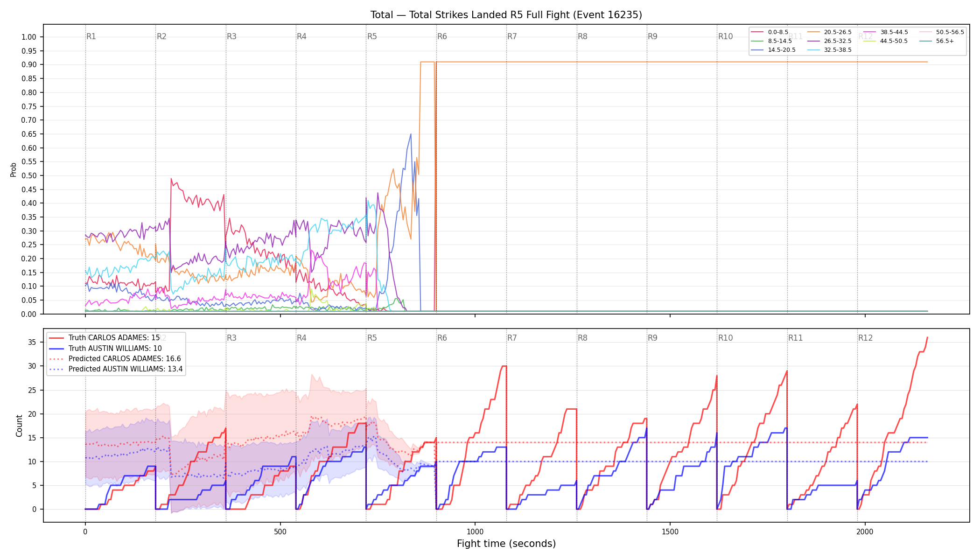This screenshot has height=560, width=980.
Task: Click the R4 label in the probability chart
Action: (x=301, y=36)
